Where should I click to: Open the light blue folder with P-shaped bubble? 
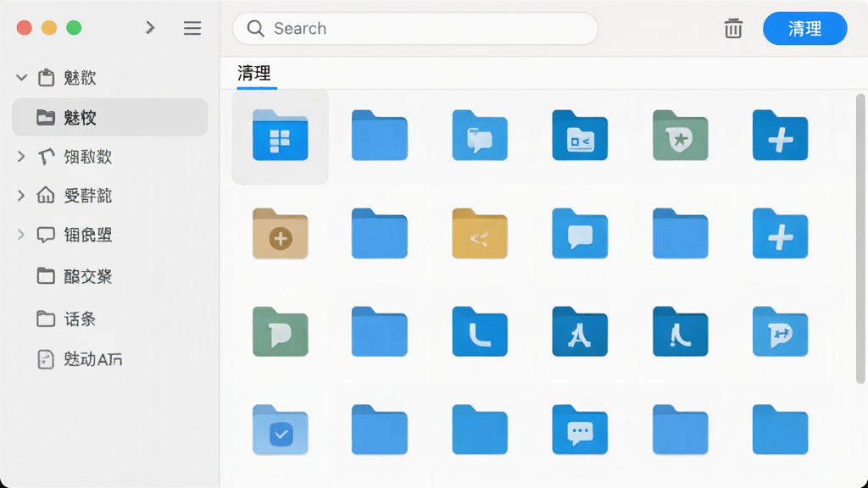780,332
